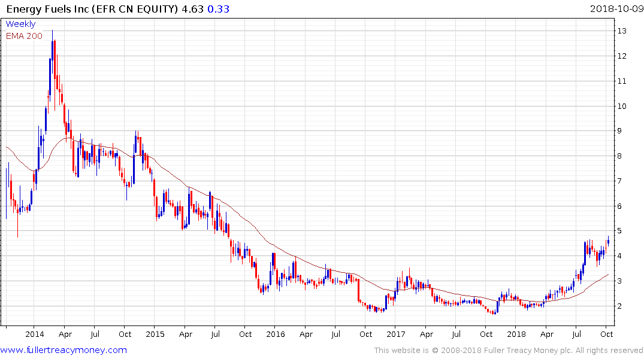Click the most recent candle near 4.6
Viewport: 644px width, 359px height.
tap(608, 242)
